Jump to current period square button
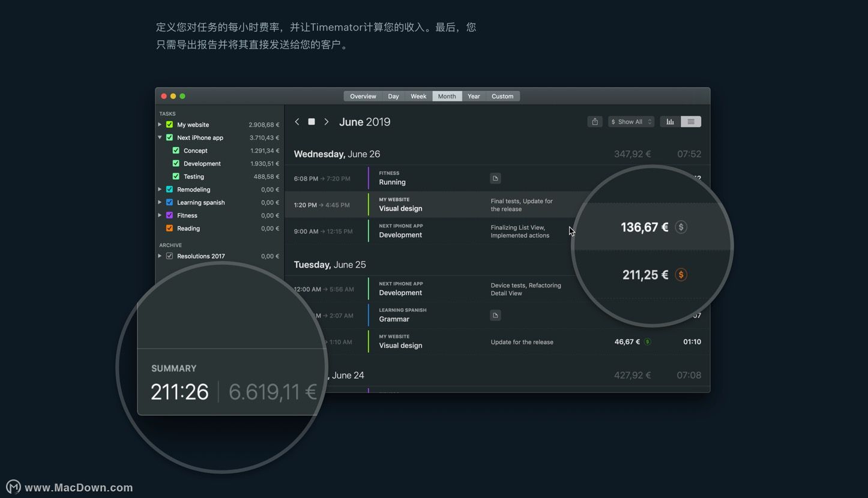Image resolution: width=868 pixels, height=498 pixels. pos(312,122)
